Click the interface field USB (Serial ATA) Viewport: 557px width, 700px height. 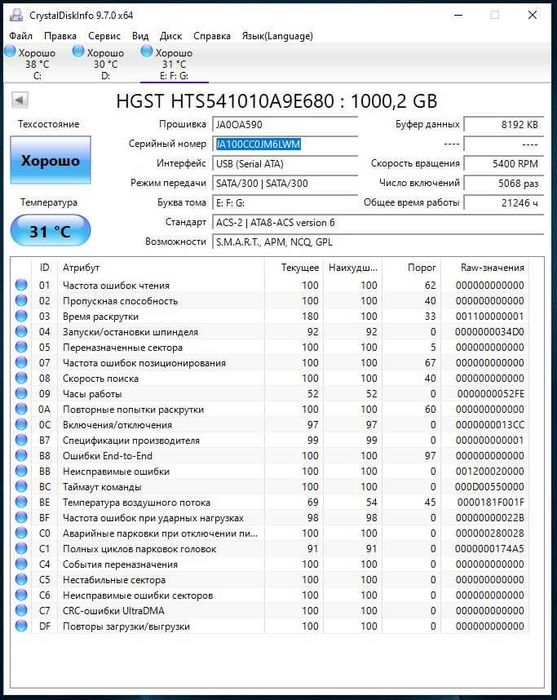point(285,164)
